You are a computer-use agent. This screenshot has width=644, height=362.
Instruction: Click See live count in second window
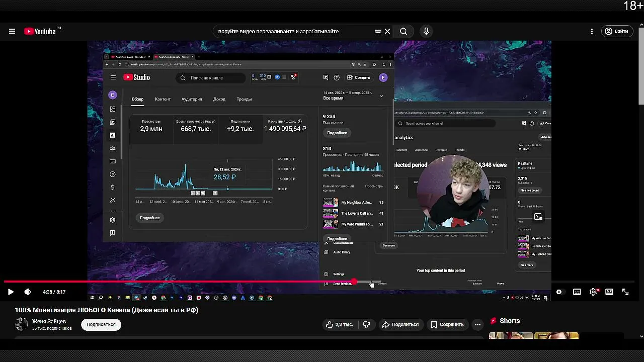click(530, 191)
